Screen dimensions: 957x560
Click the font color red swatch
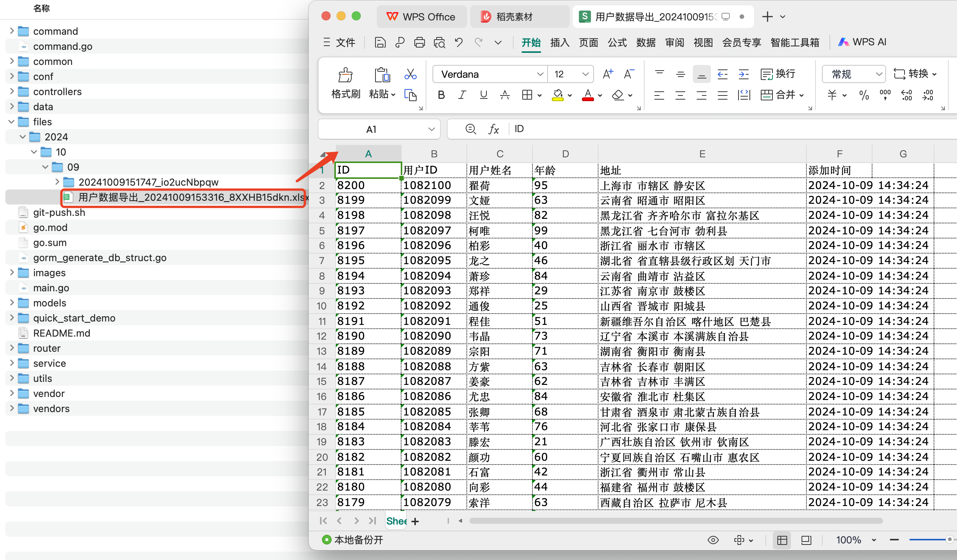click(588, 95)
